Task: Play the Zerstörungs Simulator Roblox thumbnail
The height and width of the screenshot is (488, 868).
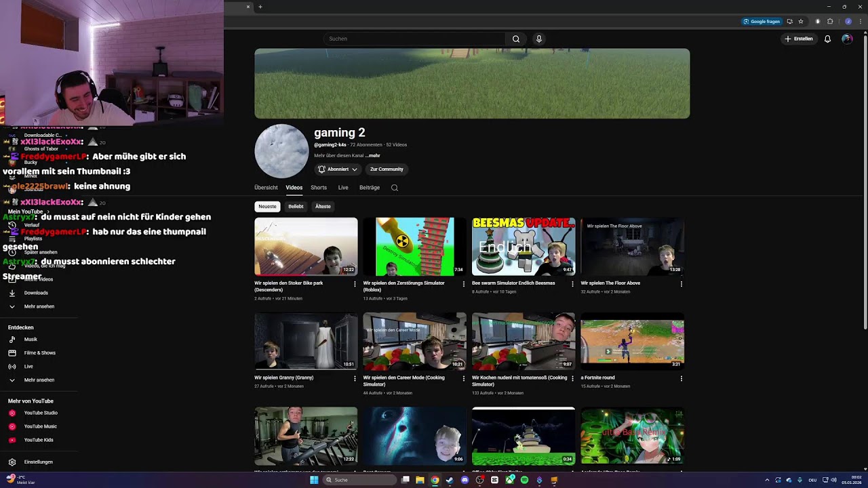Action: click(x=414, y=247)
